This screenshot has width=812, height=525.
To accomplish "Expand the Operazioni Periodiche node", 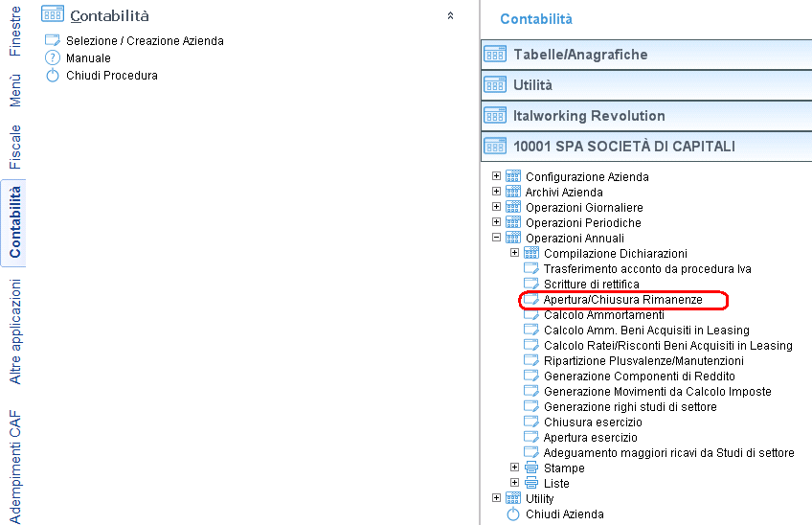I will (496, 222).
